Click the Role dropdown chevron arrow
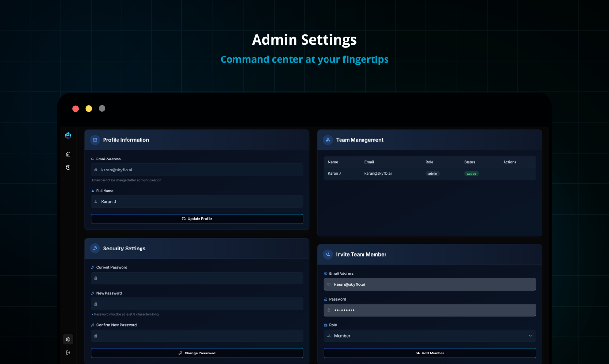The width and height of the screenshot is (609, 364). click(x=530, y=336)
